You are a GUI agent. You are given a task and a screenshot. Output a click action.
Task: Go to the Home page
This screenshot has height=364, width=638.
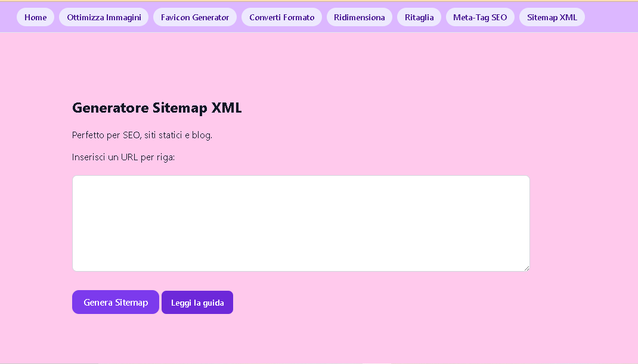tap(35, 17)
